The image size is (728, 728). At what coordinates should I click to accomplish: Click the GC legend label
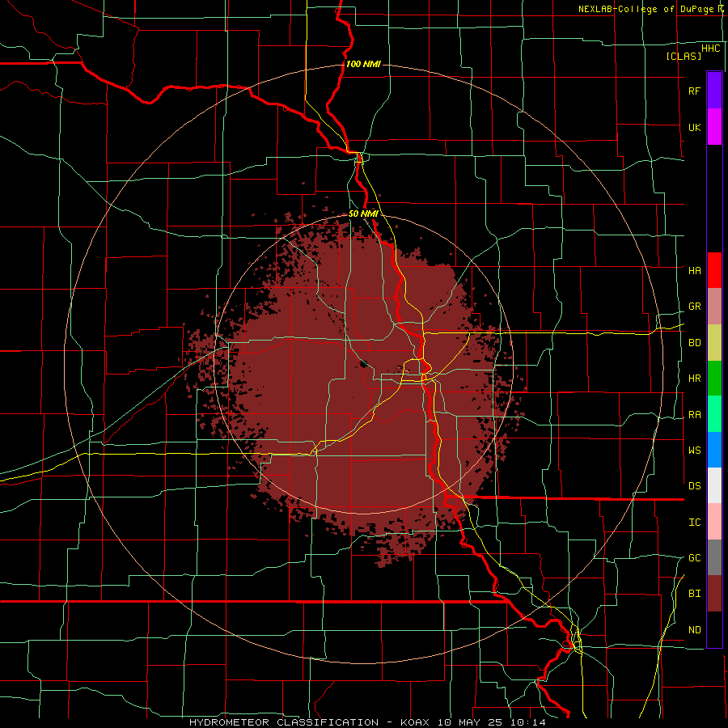click(x=694, y=558)
